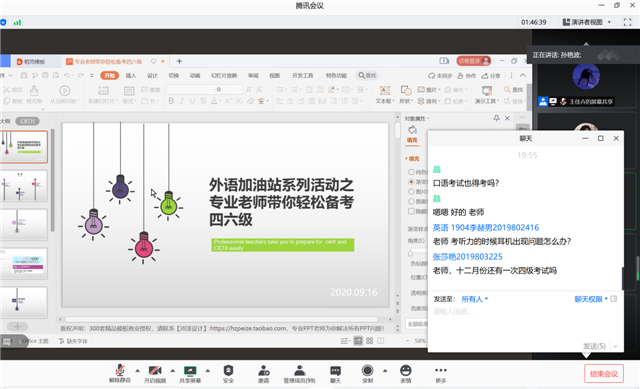This screenshot has width=640, height=389.
Task: Select the third fill radio option under 填充
Action: 411,191
